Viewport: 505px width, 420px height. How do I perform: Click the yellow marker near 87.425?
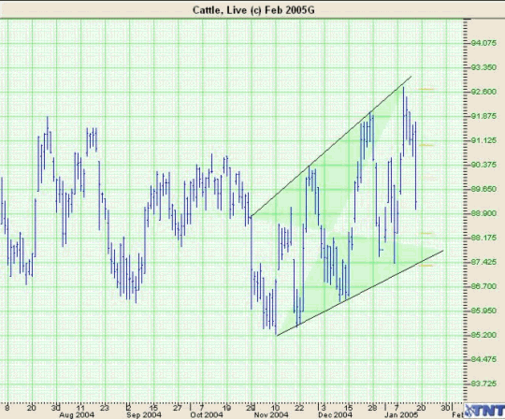(426, 266)
